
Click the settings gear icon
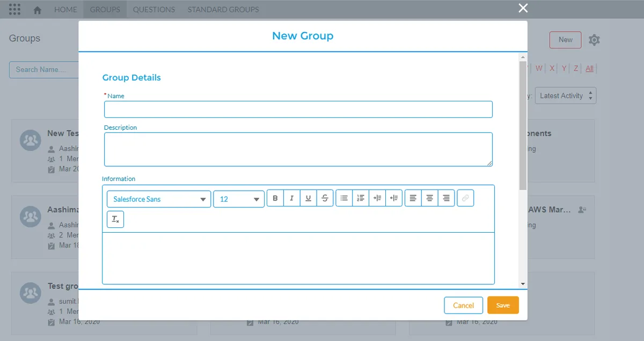594,40
